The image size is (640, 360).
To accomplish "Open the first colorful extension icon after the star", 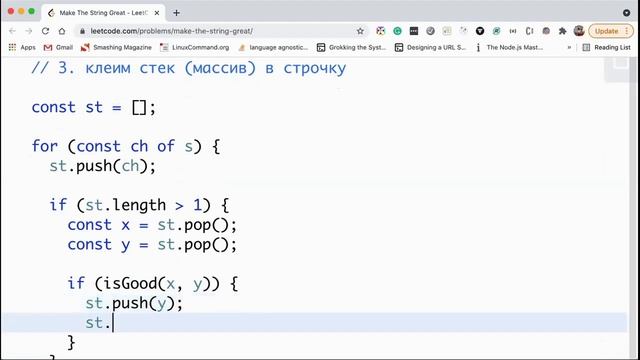I will tap(380, 31).
